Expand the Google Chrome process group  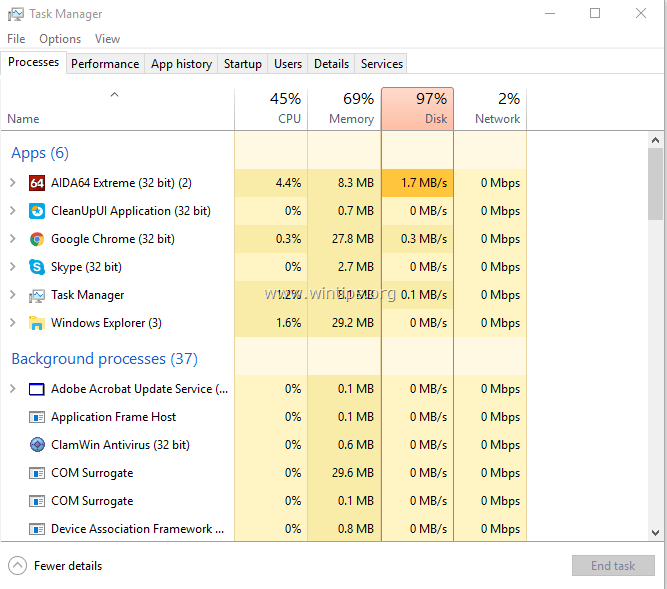(x=13, y=239)
